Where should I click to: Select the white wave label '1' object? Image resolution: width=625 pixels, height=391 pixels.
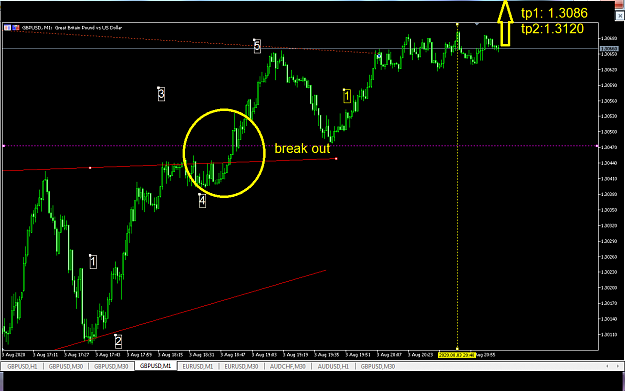[93, 262]
